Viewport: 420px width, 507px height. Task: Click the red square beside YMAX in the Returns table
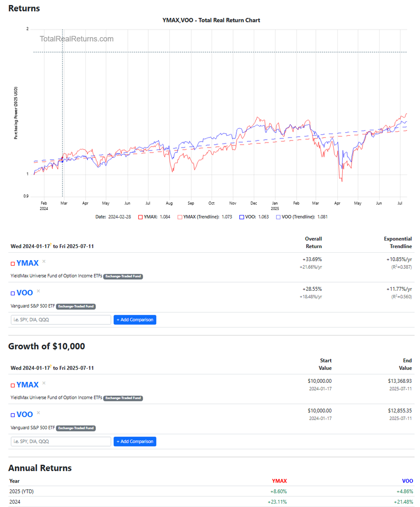pyautogui.click(x=13, y=264)
